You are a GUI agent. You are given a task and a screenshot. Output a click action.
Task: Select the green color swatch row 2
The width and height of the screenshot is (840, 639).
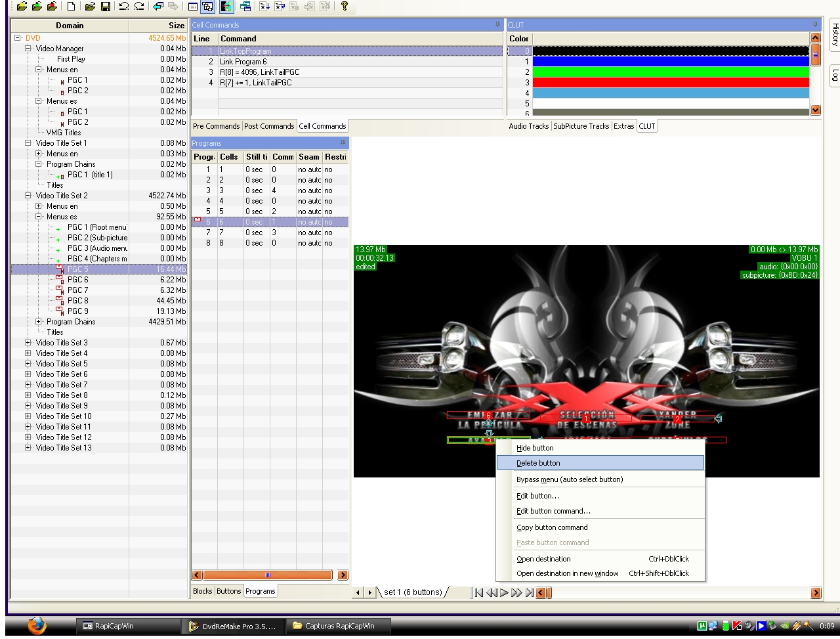[x=671, y=72]
